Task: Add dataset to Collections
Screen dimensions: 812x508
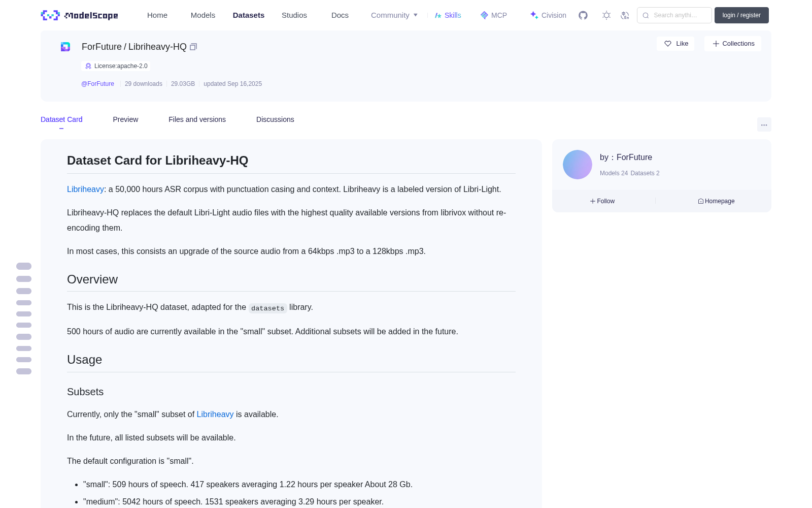Action: [x=733, y=44]
